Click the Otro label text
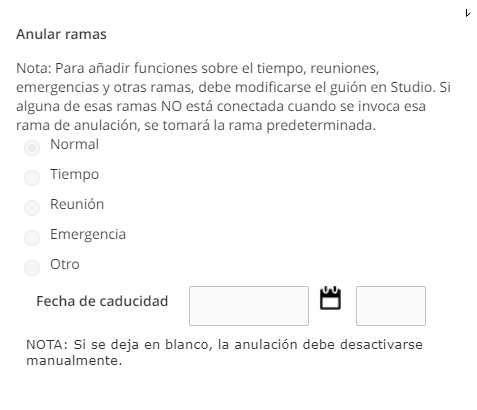This screenshot has width=477, height=410. click(65, 264)
